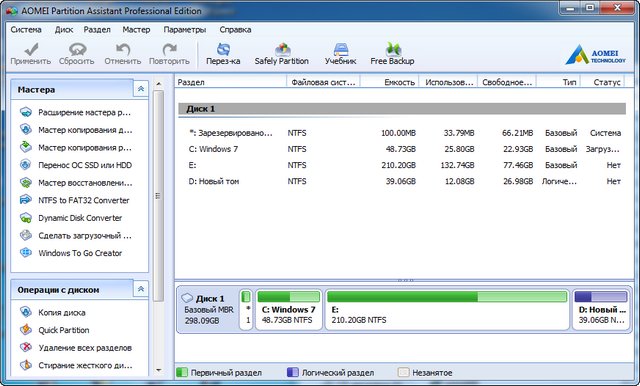Sort by Раздел column header
The height and width of the screenshot is (386, 640).
[x=231, y=82]
